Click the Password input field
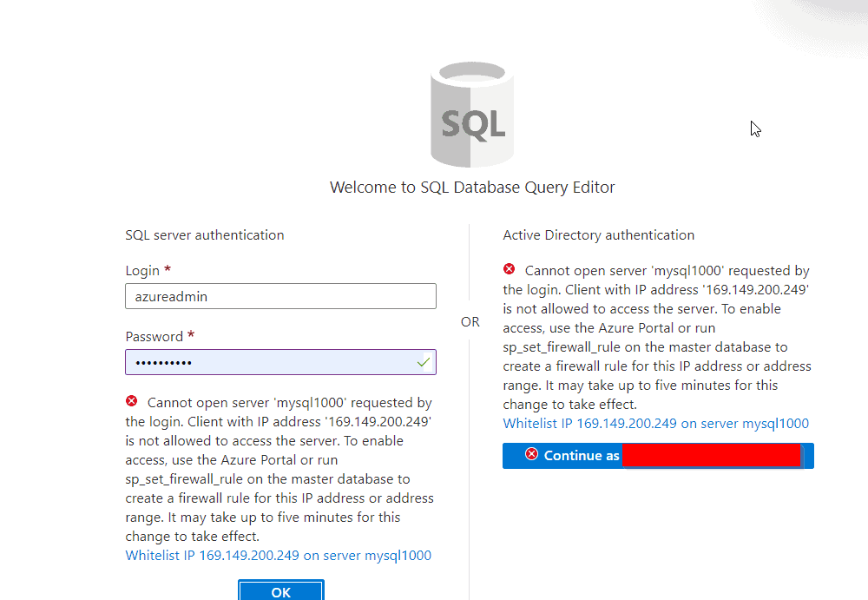Screen dimensions: 868x600 280,362
